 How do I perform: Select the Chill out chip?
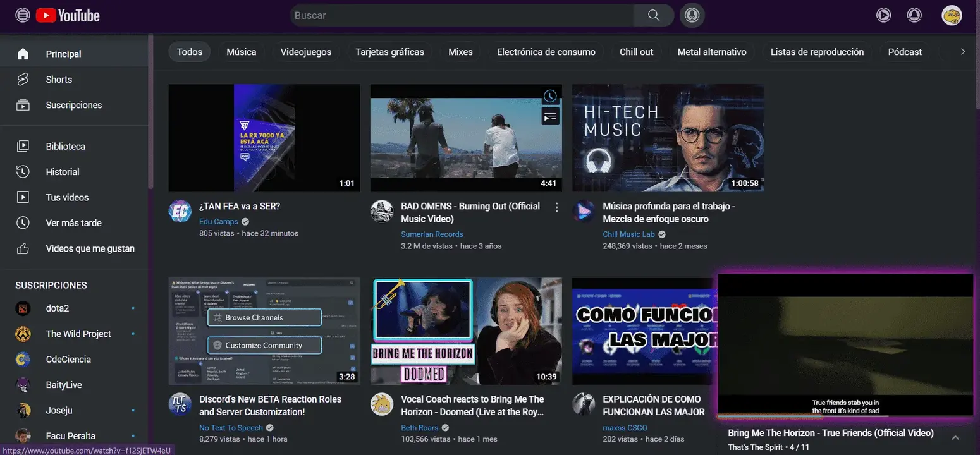click(x=637, y=52)
